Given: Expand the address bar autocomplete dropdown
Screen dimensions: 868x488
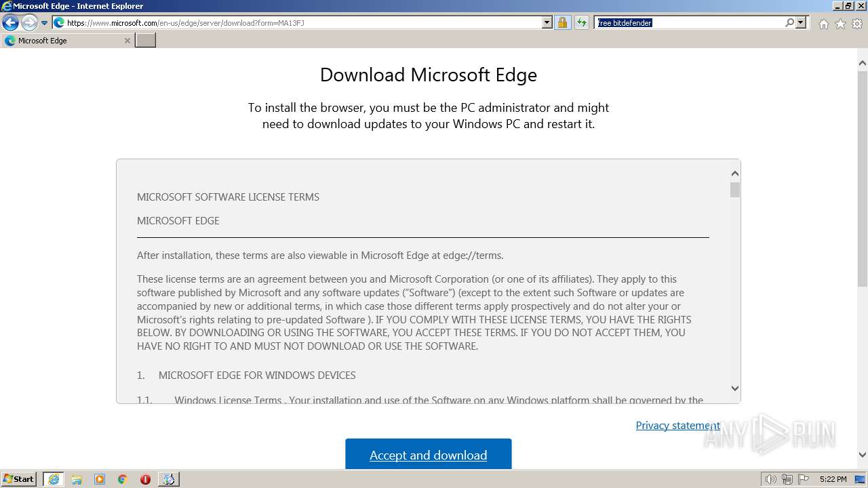Looking at the screenshot, I should (x=547, y=22).
